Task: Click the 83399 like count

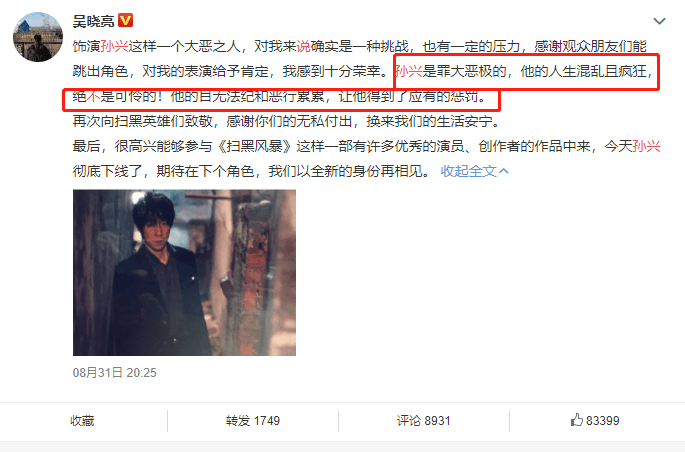Action: point(602,421)
